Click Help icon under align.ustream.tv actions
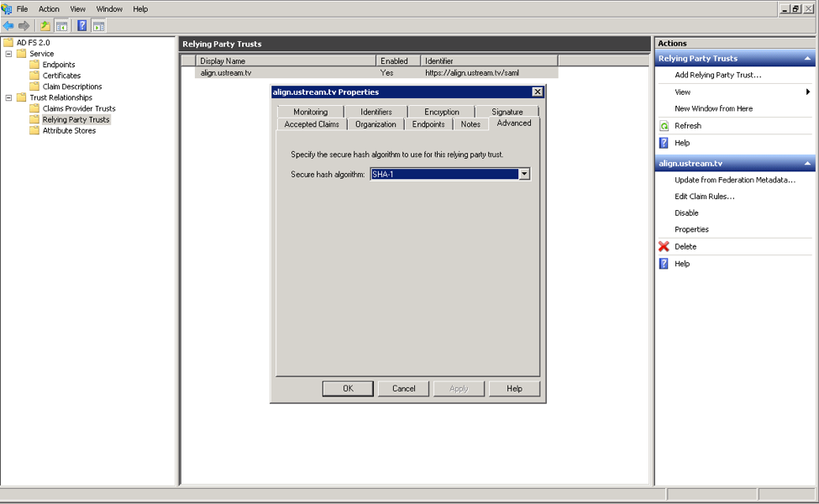This screenshot has height=504, width=819. tap(664, 264)
